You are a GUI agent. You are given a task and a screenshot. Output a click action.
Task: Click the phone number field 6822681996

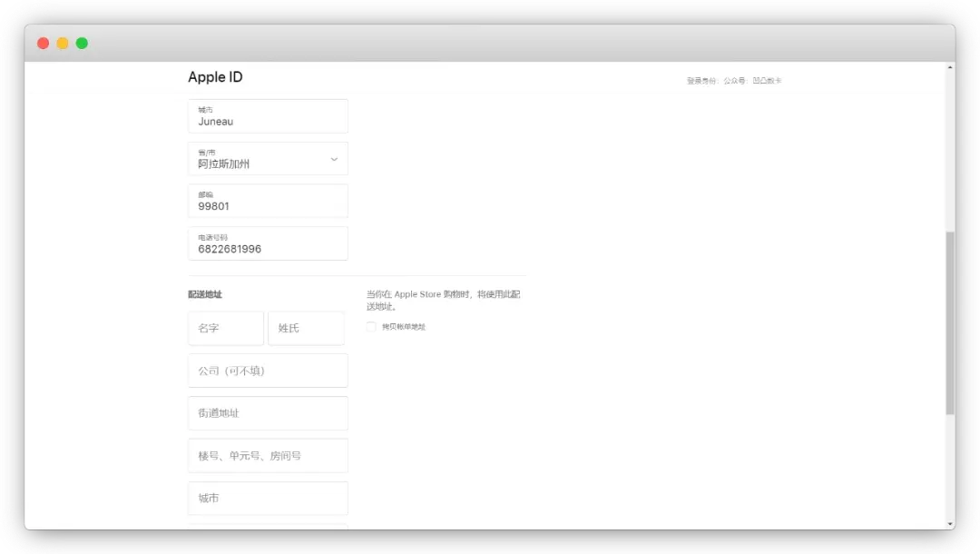[268, 243]
